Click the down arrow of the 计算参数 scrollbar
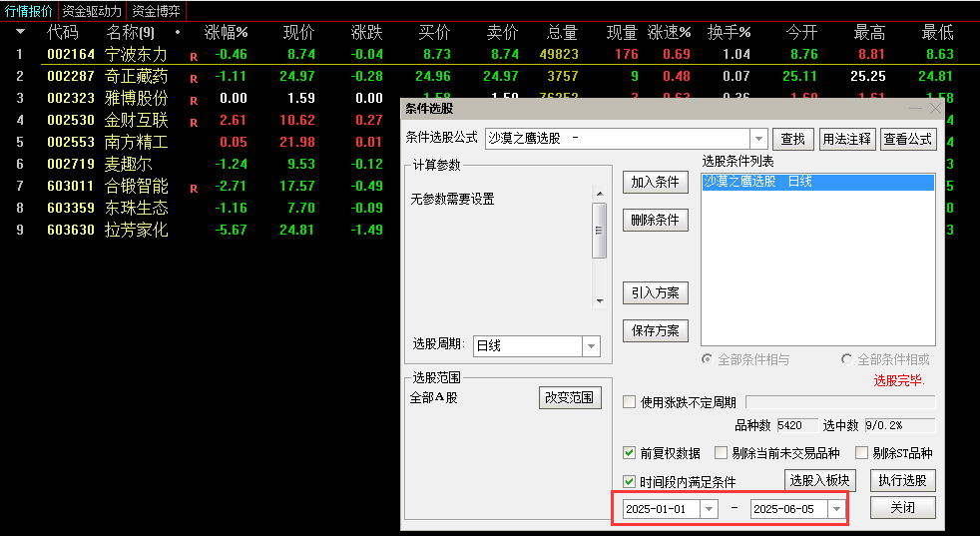The image size is (980, 536). click(x=600, y=300)
